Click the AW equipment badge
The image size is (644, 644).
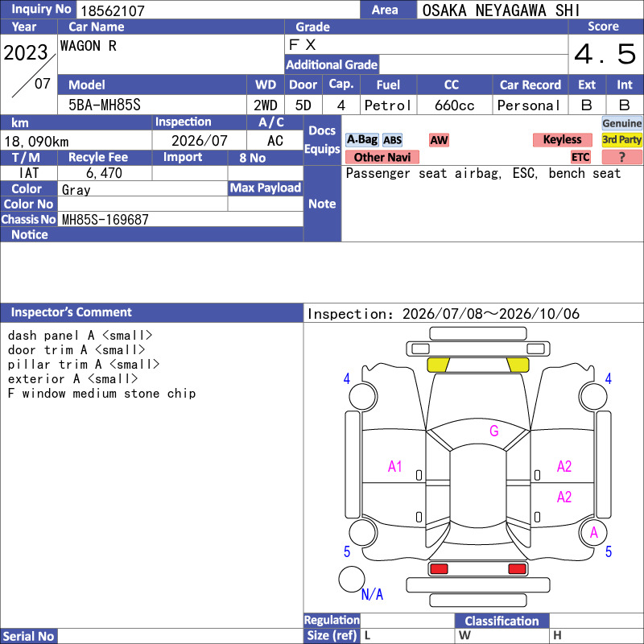(439, 140)
